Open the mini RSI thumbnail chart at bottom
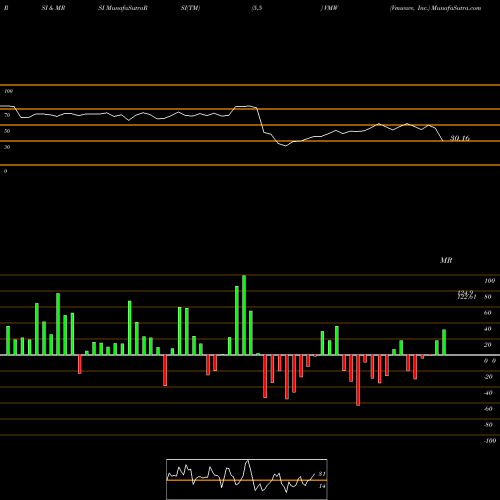 coord(247,479)
